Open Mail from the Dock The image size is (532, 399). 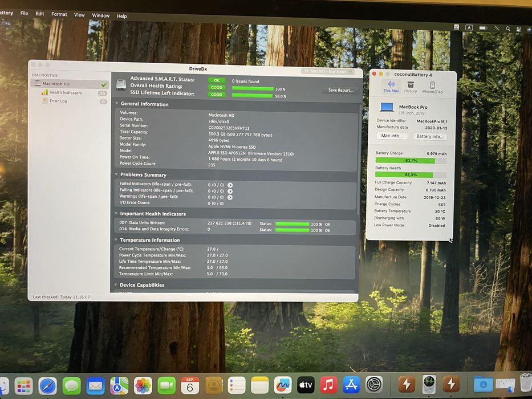(95, 386)
